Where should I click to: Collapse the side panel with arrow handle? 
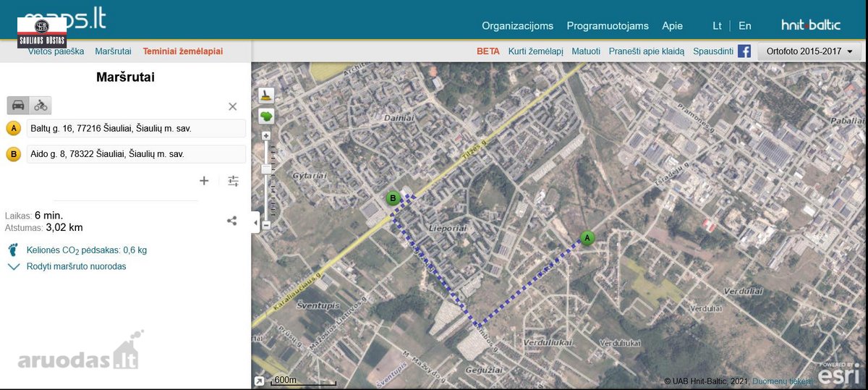pos(255,222)
